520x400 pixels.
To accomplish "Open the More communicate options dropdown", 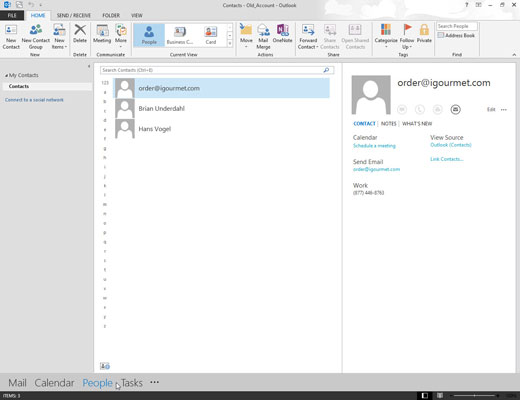I will [121, 35].
